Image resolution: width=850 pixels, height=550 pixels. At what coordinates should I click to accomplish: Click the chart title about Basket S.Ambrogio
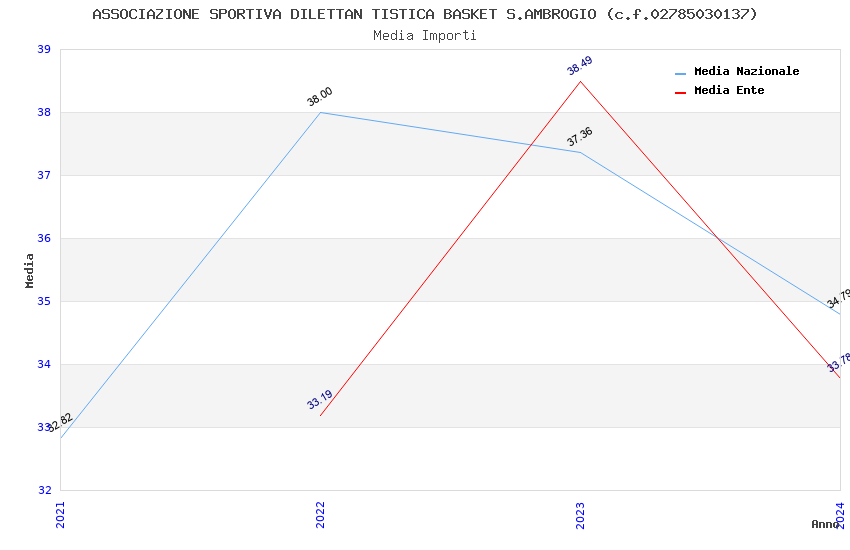(x=425, y=14)
